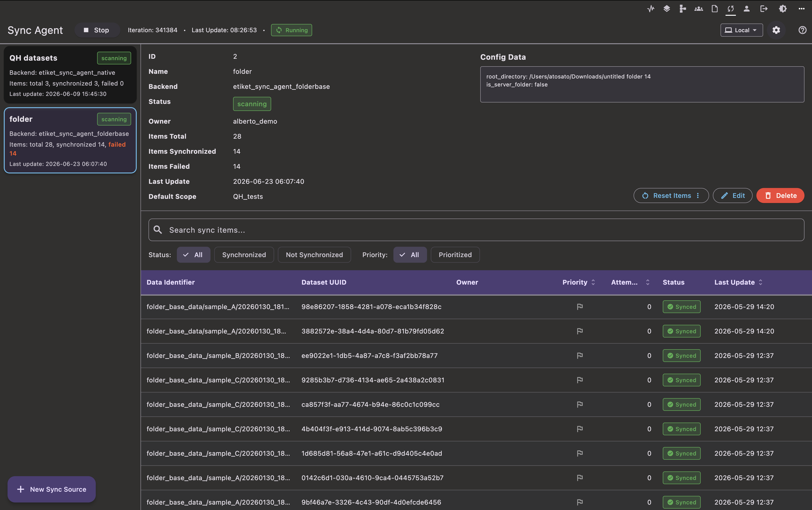Open Reset Items three-dot options
The image size is (812, 510).
[698, 196]
